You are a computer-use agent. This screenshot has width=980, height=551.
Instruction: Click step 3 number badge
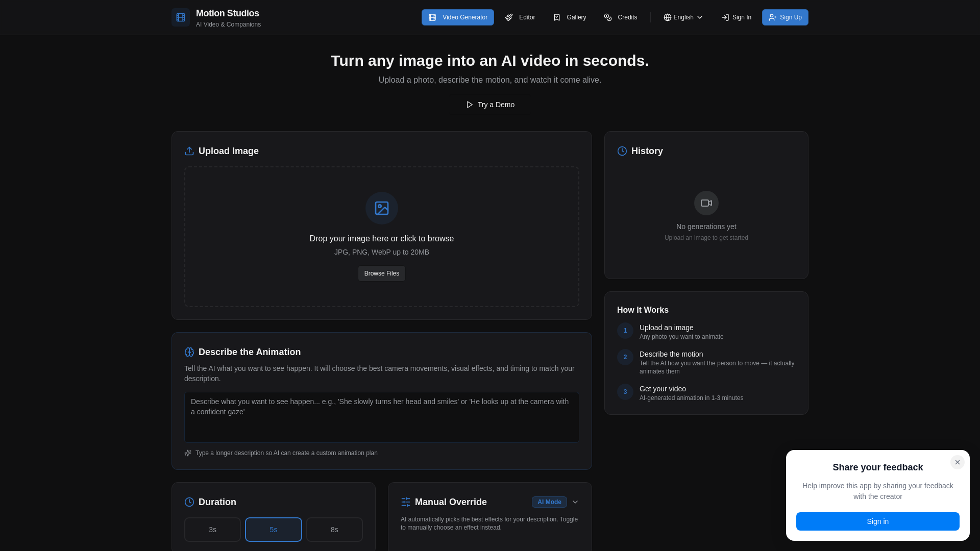tap(625, 392)
